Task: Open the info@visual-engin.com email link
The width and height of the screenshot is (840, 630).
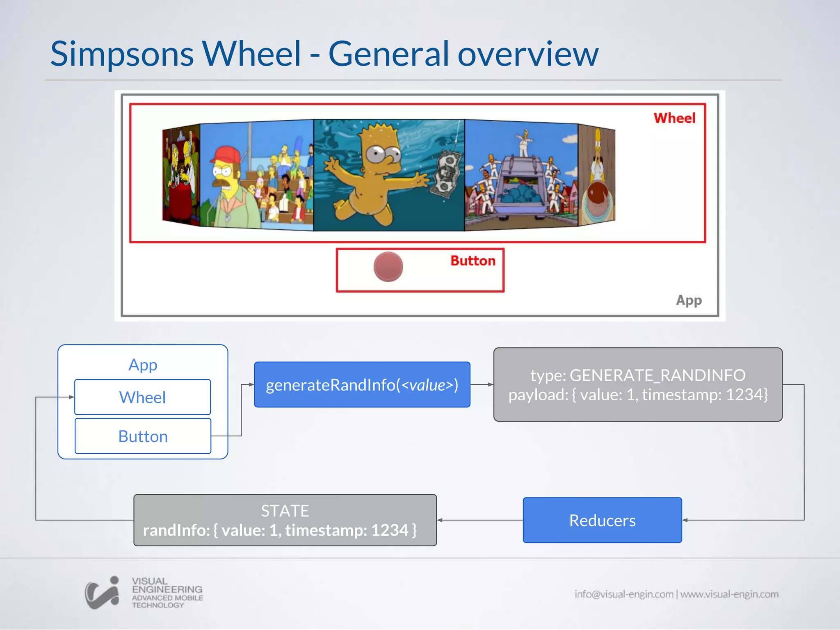Action: pyautogui.click(x=624, y=594)
